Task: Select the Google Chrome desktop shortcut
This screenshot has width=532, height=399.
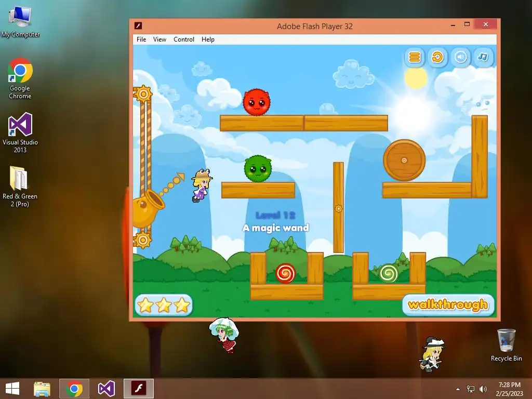Action: coord(20,79)
